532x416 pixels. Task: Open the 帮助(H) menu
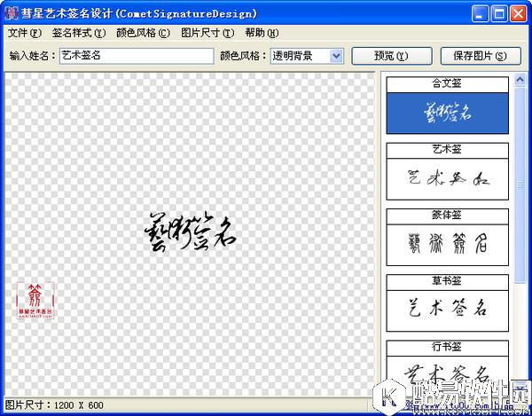pos(262,33)
